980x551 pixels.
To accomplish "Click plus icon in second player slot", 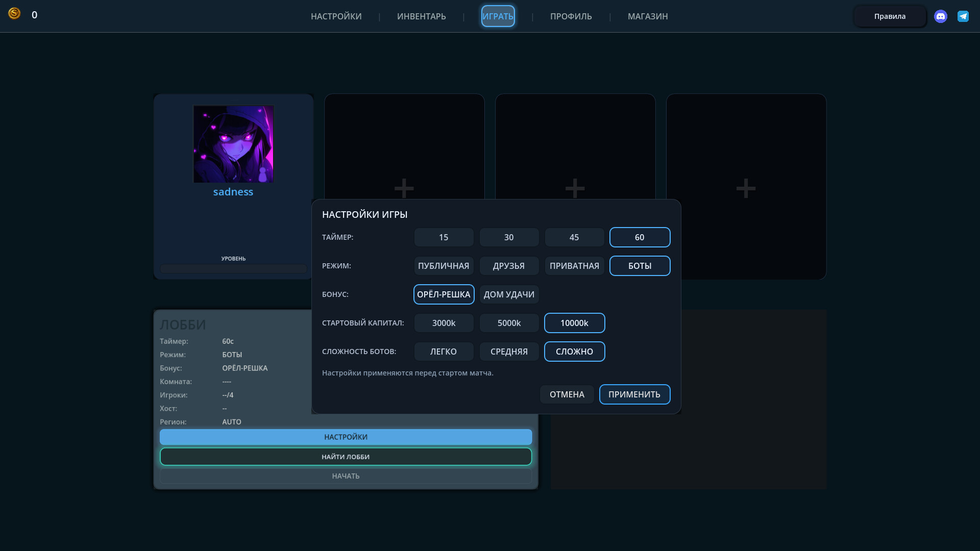I will [404, 188].
